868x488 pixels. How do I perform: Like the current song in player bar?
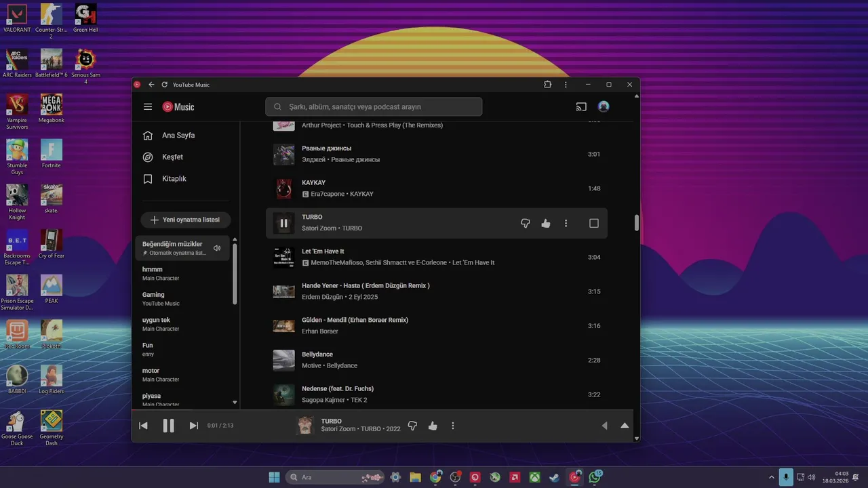point(433,426)
